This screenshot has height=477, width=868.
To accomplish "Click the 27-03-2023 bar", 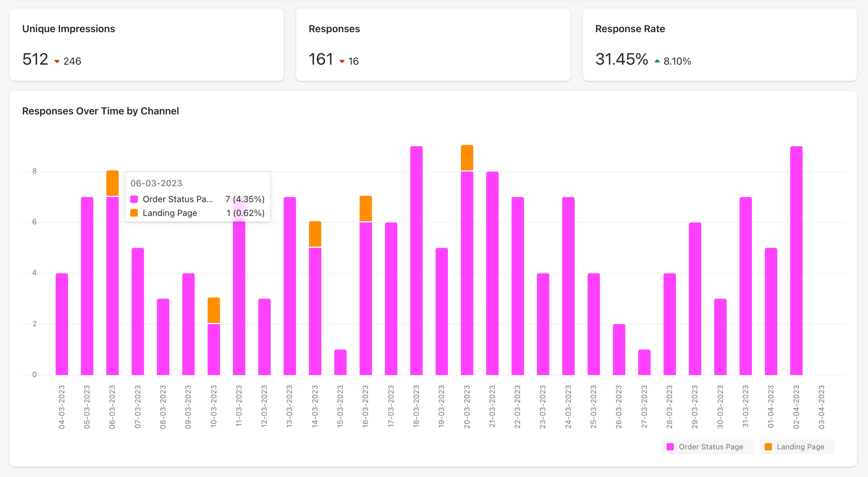I will pyautogui.click(x=644, y=362).
